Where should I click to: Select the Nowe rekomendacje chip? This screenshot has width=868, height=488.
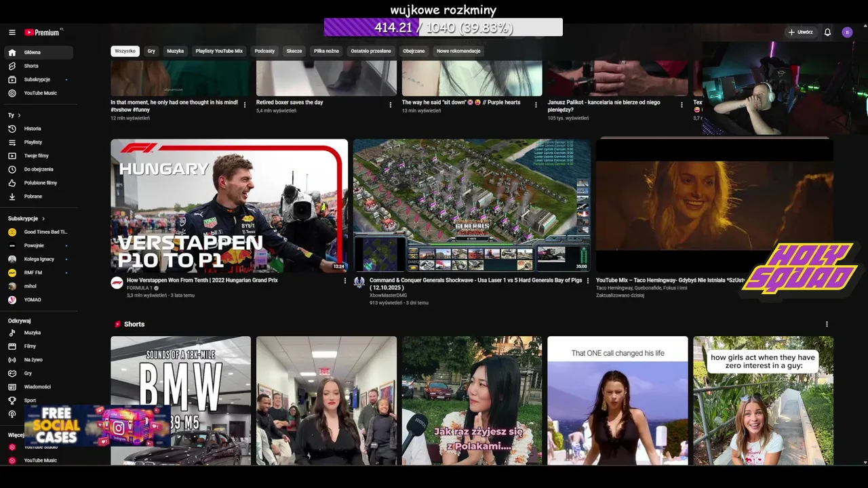tap(458, 51)
